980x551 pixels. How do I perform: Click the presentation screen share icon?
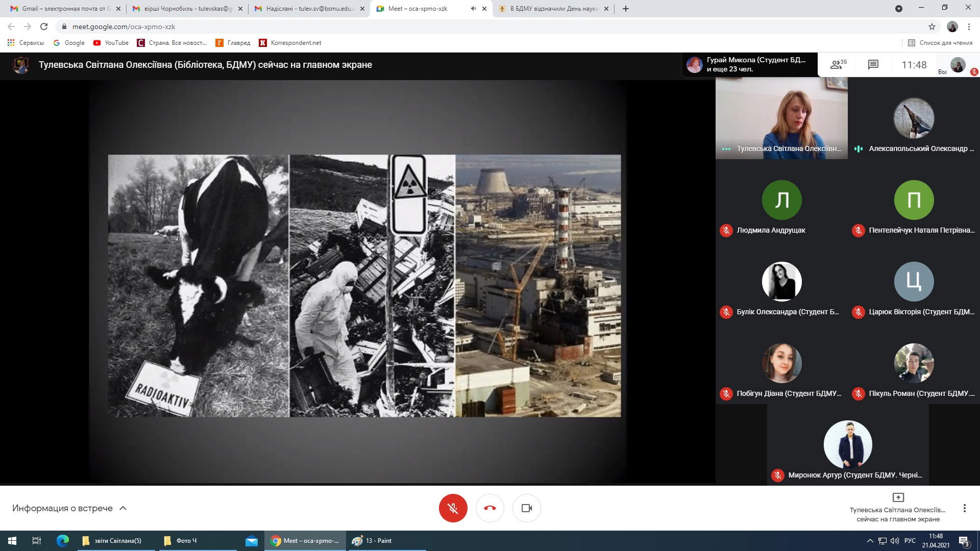(898, 497)
